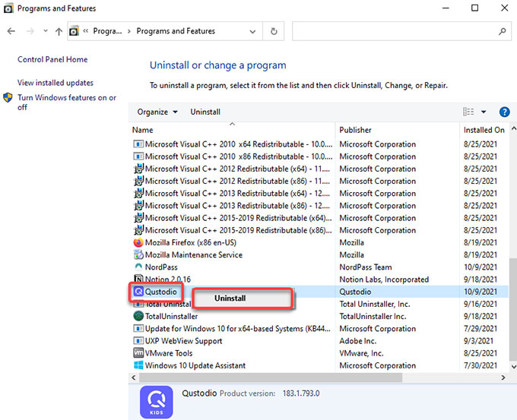The width and height of the screenshot is (517, 420).
Task: Click the vertical scrollbar down arrow
Action: pyautogui.click(x=513, y=366)
